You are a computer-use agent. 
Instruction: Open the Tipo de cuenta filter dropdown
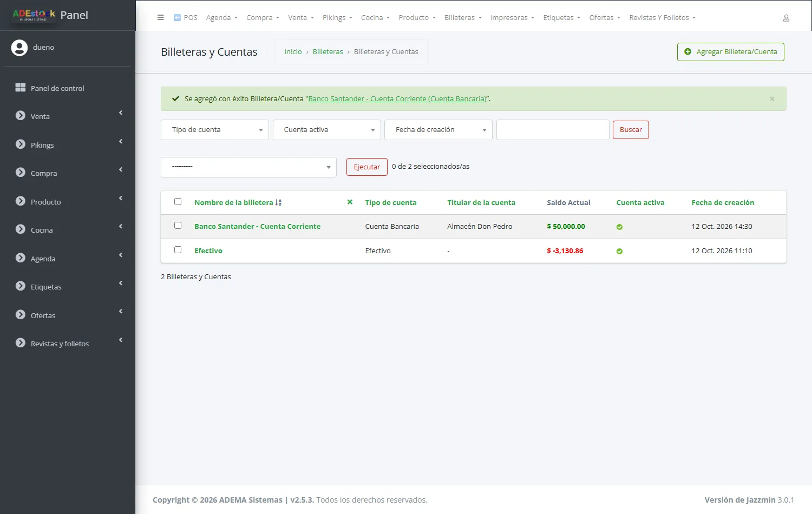click(x=215, y=130)
